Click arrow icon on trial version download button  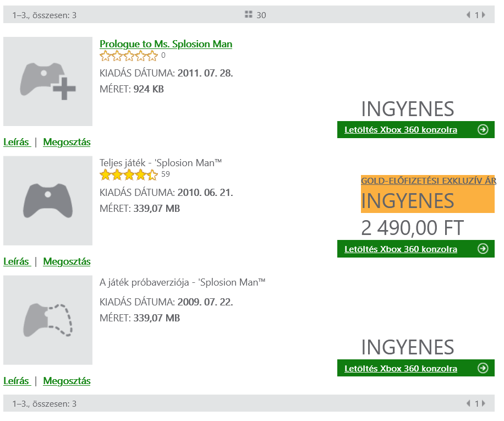(x=483, y=368)
